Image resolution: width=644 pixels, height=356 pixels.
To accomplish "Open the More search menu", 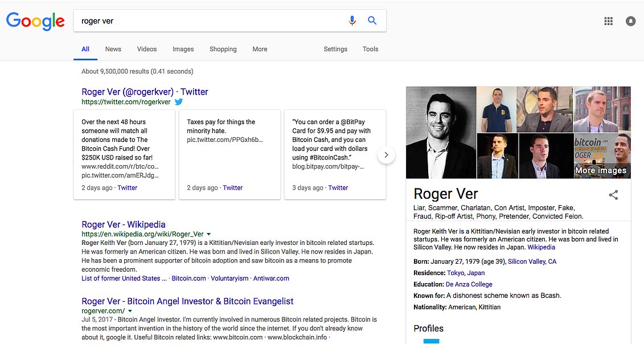I will [260, 49].
